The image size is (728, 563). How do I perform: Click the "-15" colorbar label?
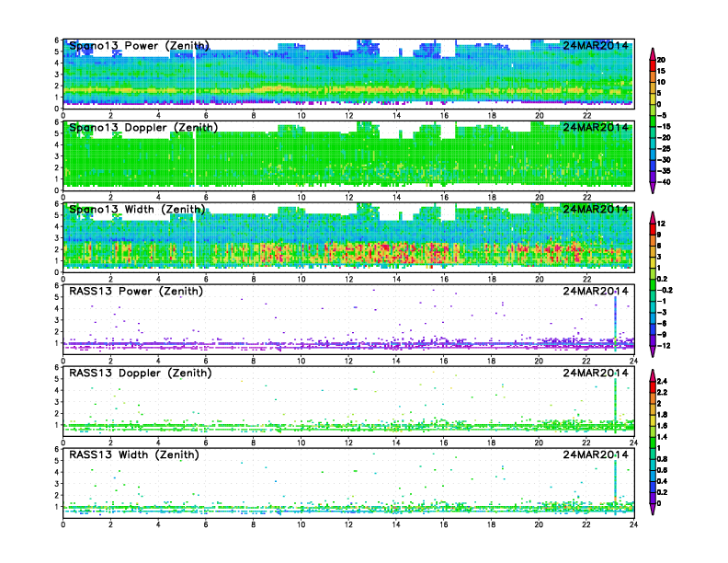[x=664, y=126]
